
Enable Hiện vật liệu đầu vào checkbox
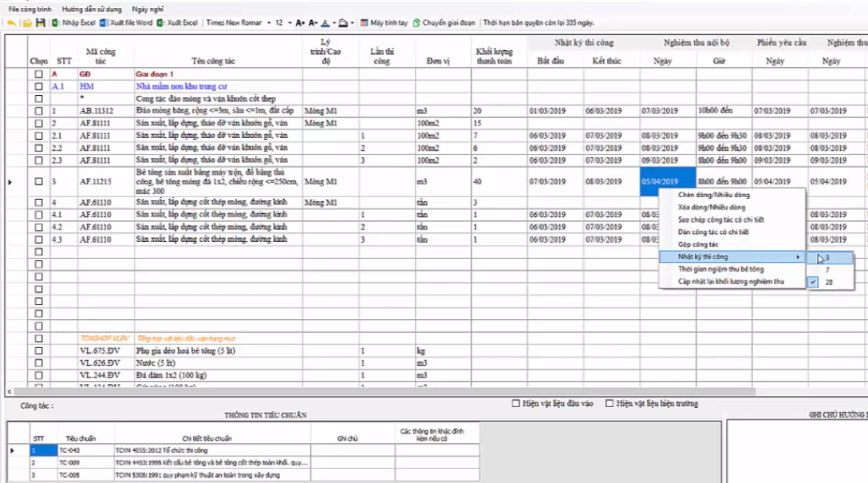516,404
